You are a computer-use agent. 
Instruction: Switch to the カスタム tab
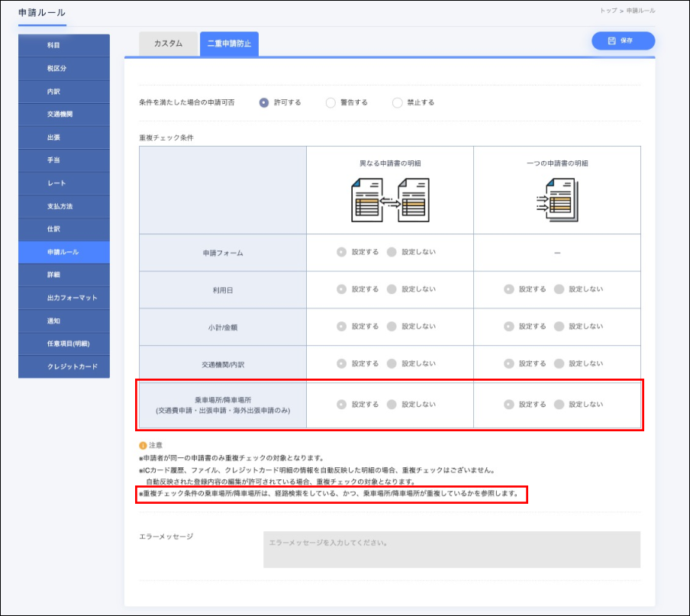coord(168,44)
